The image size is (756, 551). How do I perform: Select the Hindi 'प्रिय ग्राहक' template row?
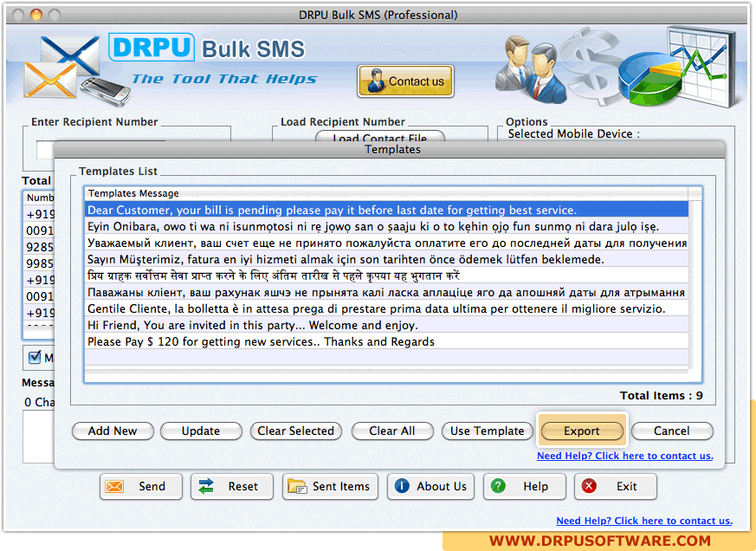pyautogui.click(x=387, y=275)
